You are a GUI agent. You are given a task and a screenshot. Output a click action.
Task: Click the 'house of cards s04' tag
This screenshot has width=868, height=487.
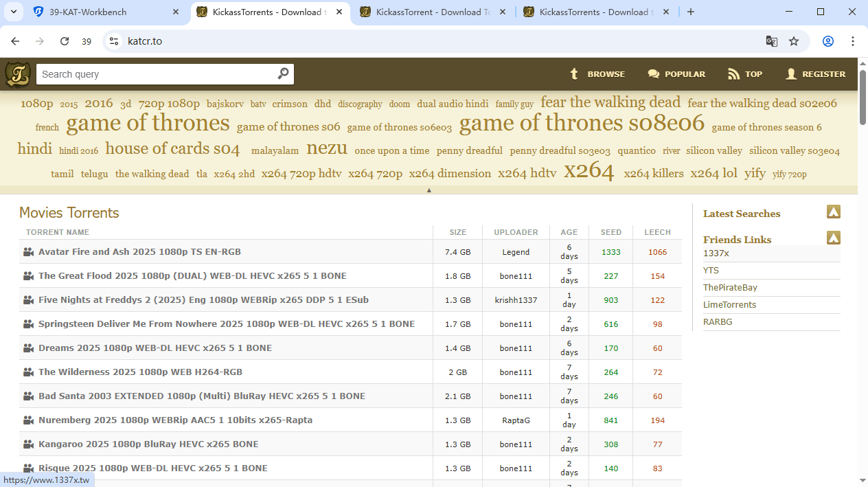(x=172, y=148)
